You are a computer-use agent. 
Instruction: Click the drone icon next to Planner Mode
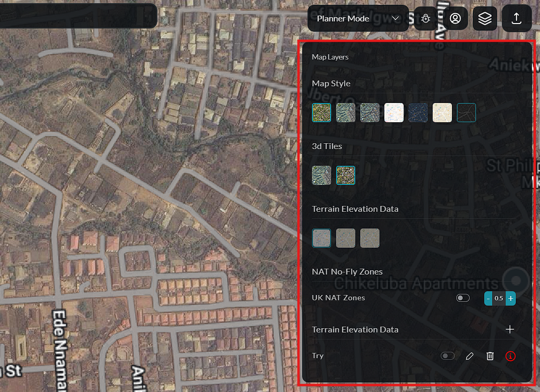pyautogui.click(x=426, y=19)
